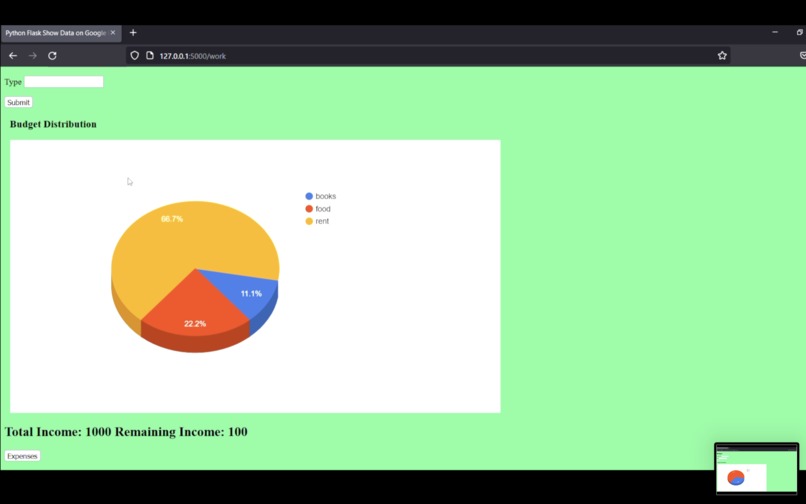Minimize the browser window
Viewport: 806px width, 504px height.
pyautogui.click(x=775, y=32)
